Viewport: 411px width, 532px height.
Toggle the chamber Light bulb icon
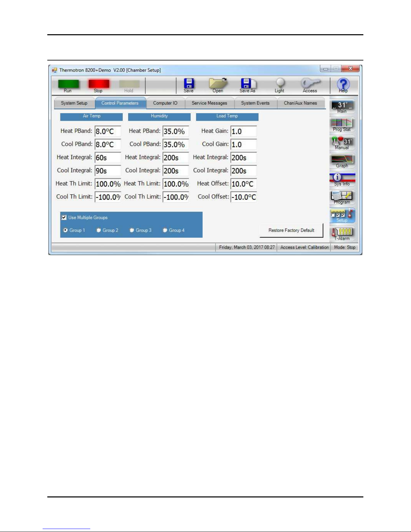pyautogui.click(x=280, y=85)
